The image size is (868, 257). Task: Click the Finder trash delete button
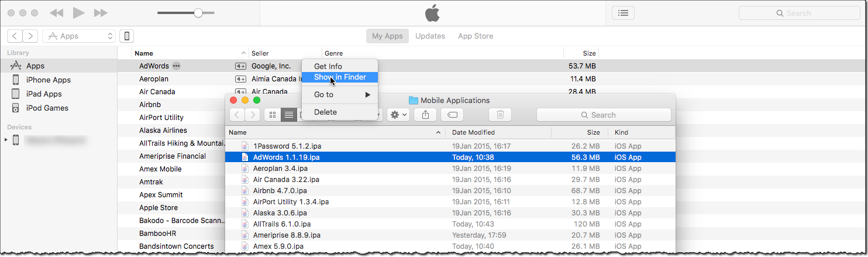pyautogui.click(x=500, y=115)
